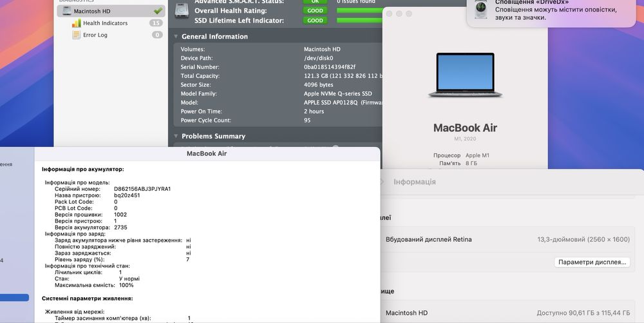
Task: Select Macintosh HD in DriveDx sidebar
Action: pyautogui.click(x=111, y=11)
